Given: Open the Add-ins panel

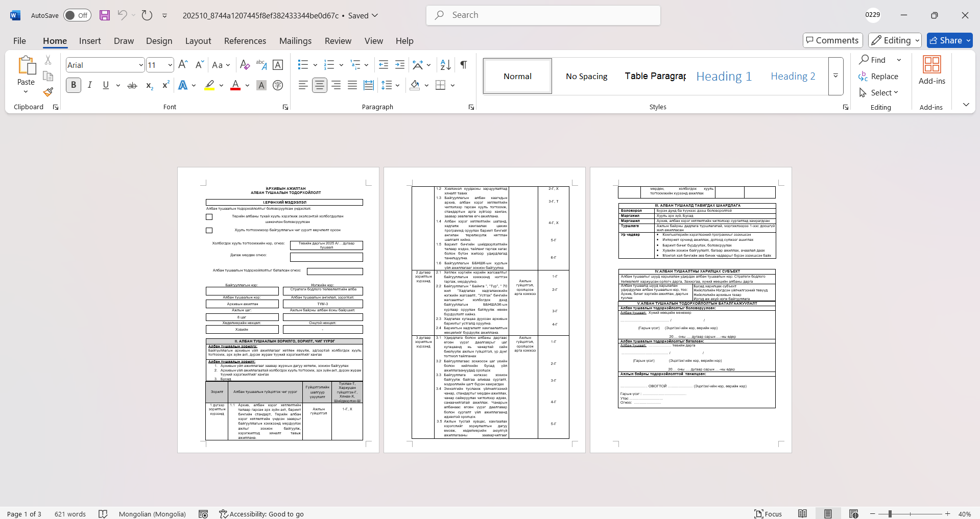Looking at the screenshot, I should [931, 70].
